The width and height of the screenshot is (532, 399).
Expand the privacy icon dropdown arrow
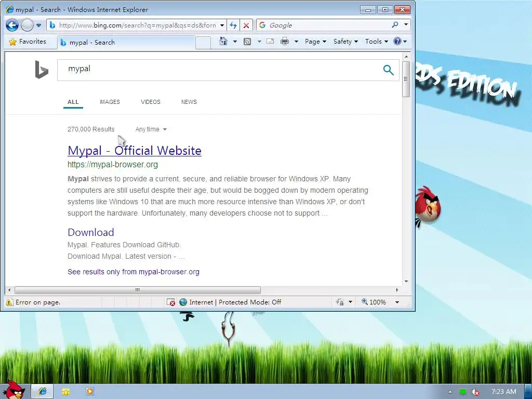tap(351, 302)
